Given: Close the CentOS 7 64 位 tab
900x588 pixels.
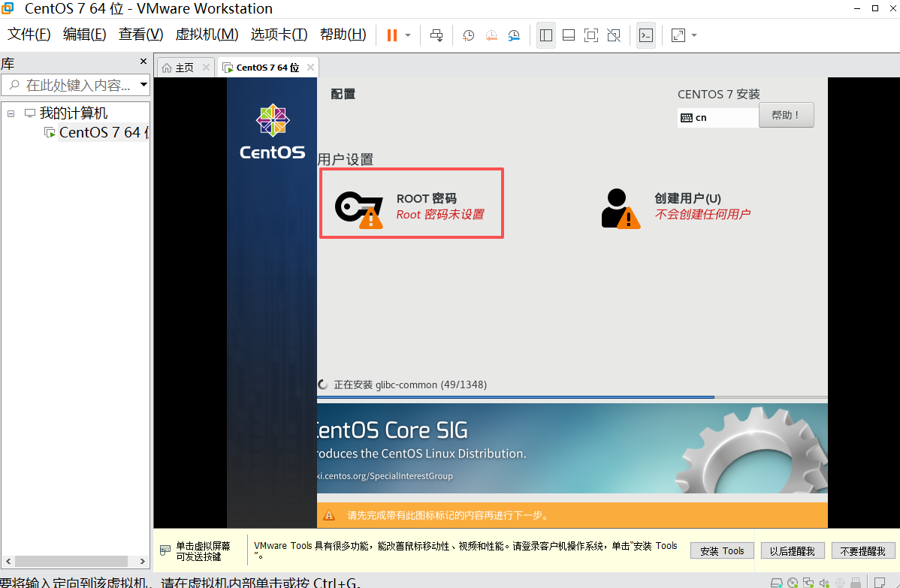Looking at the screenshot, I should [x=310, y=67].
